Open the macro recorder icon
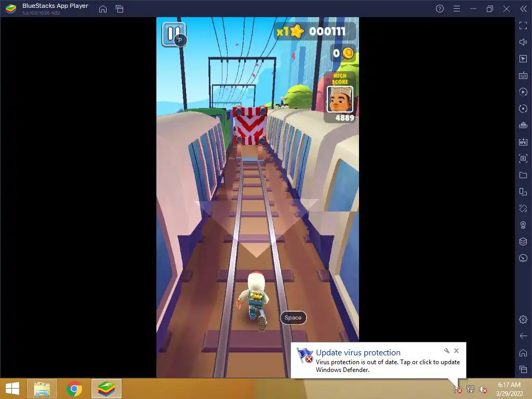This screenshot has height=399, width=532. pos(523,92)
